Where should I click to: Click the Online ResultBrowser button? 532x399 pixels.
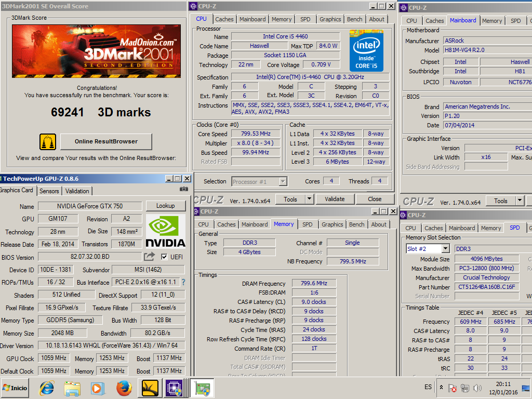(106, 141)
